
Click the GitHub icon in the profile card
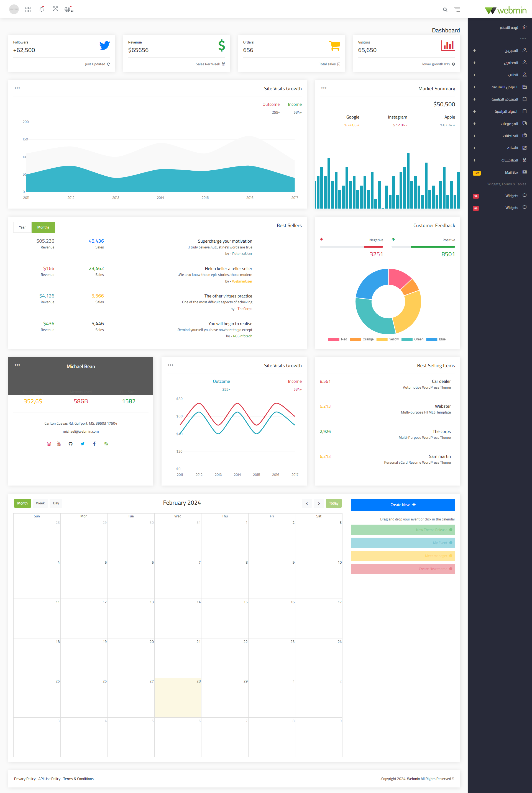point(71,444)
